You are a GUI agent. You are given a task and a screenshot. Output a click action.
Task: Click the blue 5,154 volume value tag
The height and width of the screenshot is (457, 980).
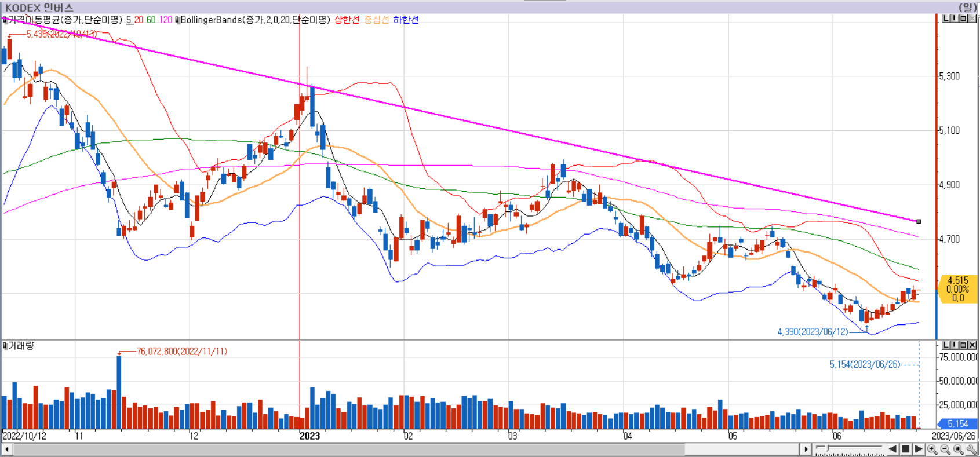(958, 424)
